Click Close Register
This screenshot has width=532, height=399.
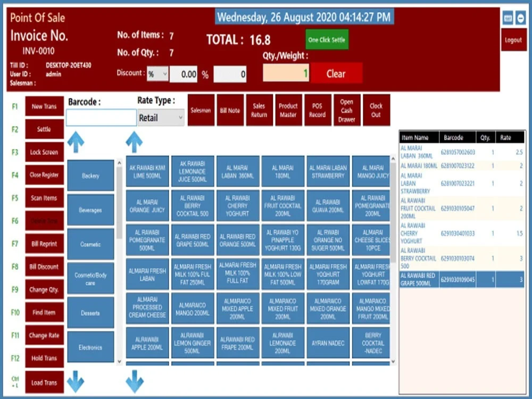pos(45,174)
